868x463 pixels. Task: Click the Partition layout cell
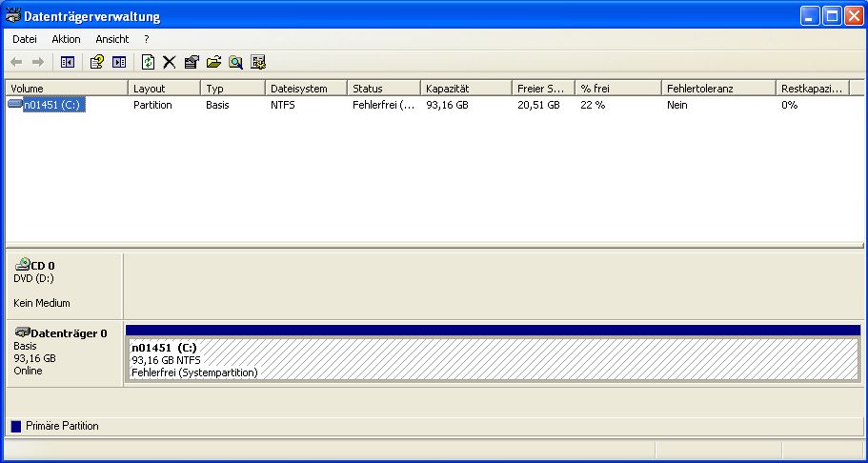(x=152, y=105)
